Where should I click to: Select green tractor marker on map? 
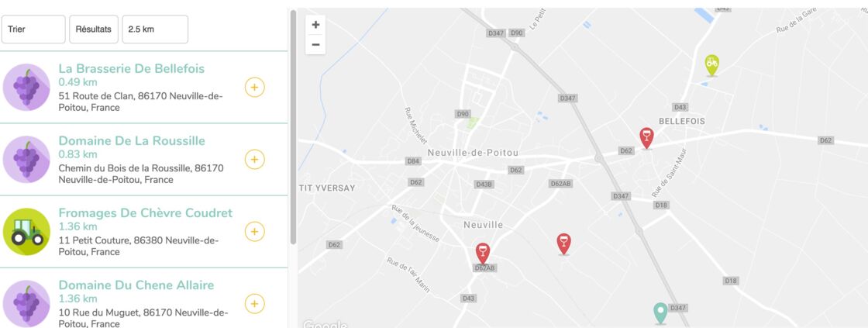712,65
